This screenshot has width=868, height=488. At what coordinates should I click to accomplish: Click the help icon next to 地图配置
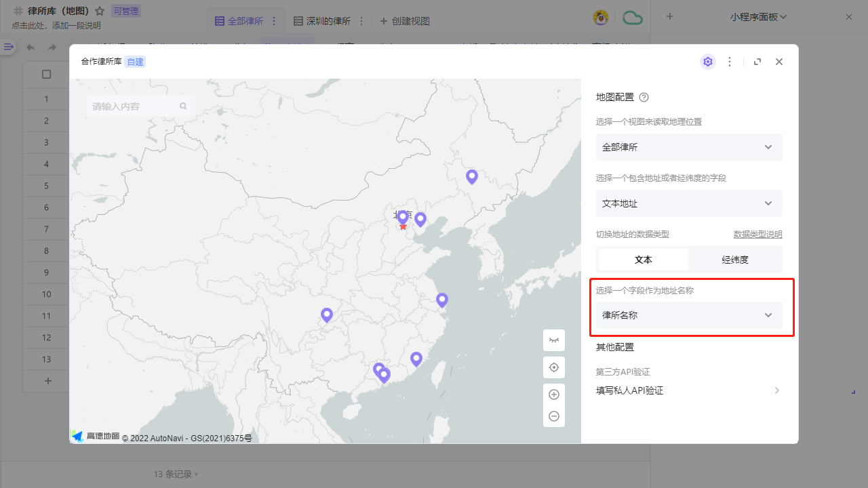pyautogui.click(x=644, y=97)
